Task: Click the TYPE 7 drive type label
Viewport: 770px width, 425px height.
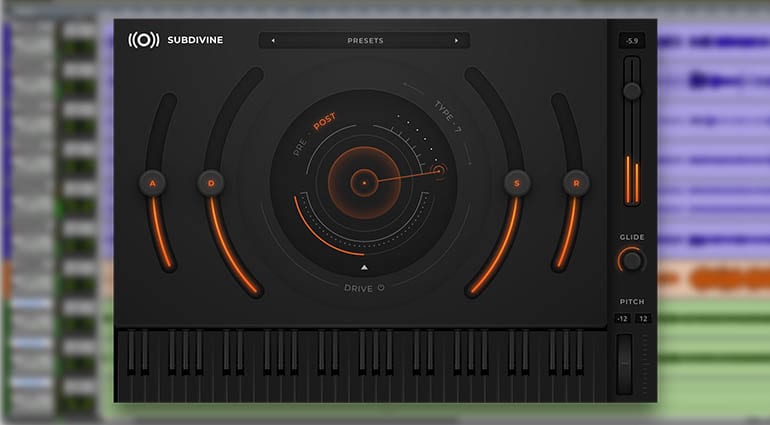Action: [448, 116]
